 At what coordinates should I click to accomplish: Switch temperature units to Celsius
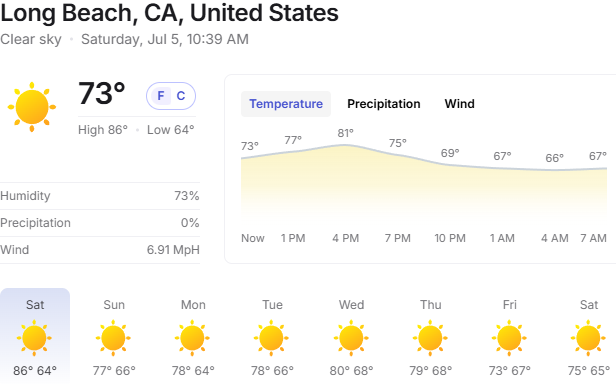pos(181,96)
